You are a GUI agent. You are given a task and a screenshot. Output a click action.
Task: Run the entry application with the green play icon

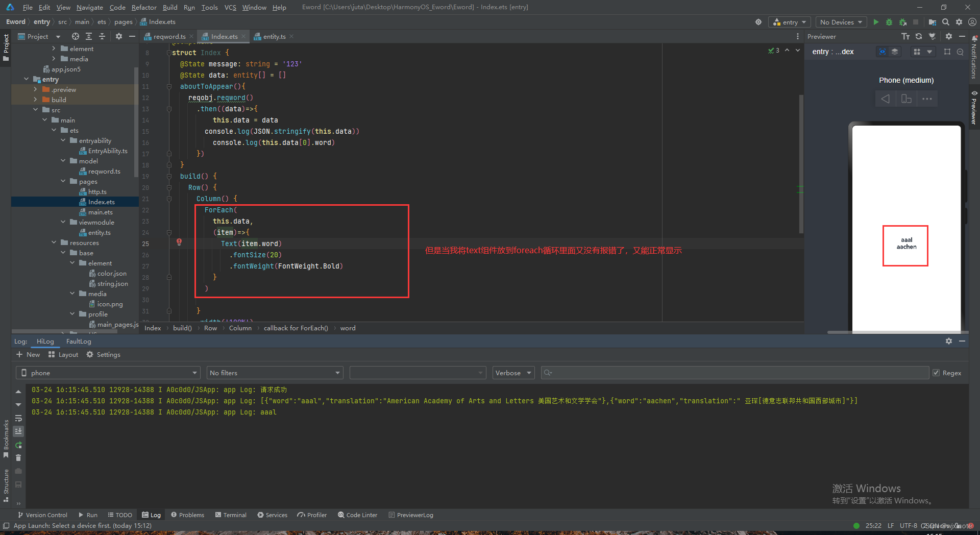[x=876, y=22]
